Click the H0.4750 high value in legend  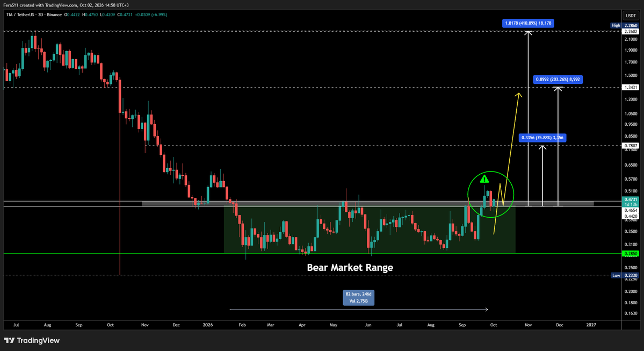pyautogui.click(x=90, y=15)
